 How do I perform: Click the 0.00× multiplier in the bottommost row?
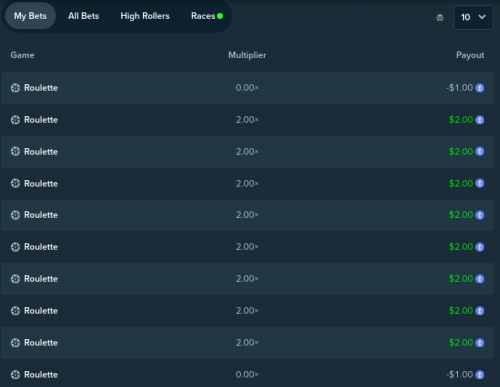[247, 375]
